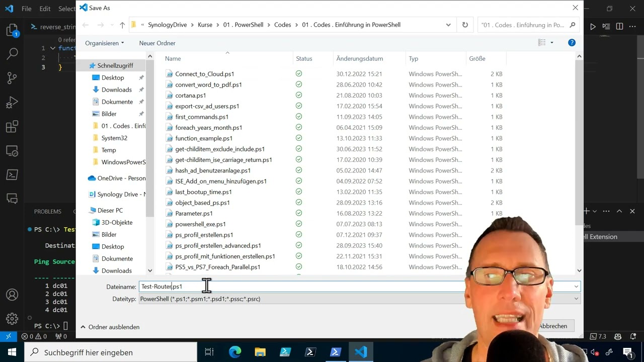Viewport: 644px width, 362px height.
Task: Open VS Code Manage gear icon
Action: point(12,319)
